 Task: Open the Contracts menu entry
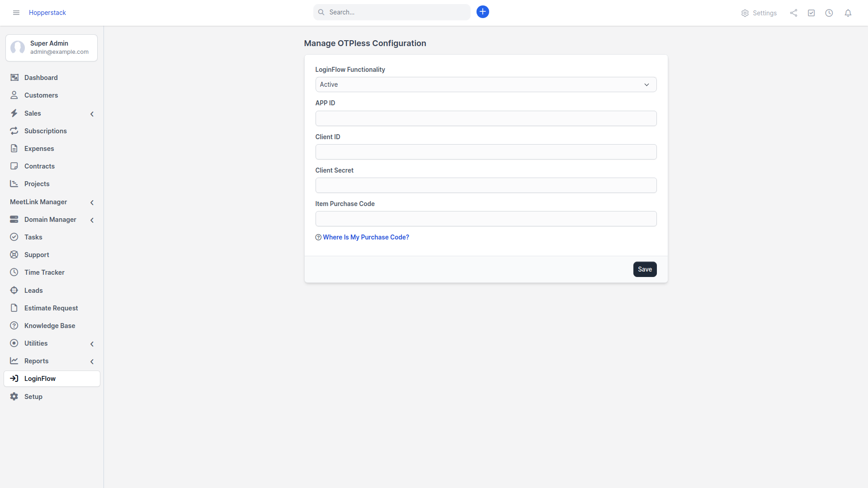pos(52,166)
